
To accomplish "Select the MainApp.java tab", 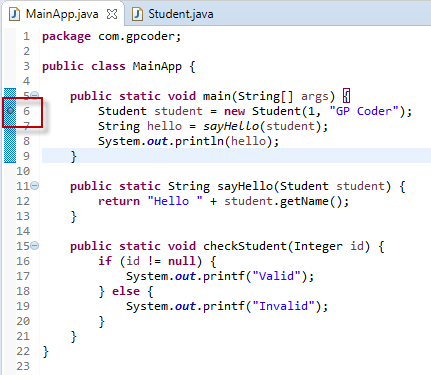I will tap(62, 14).
